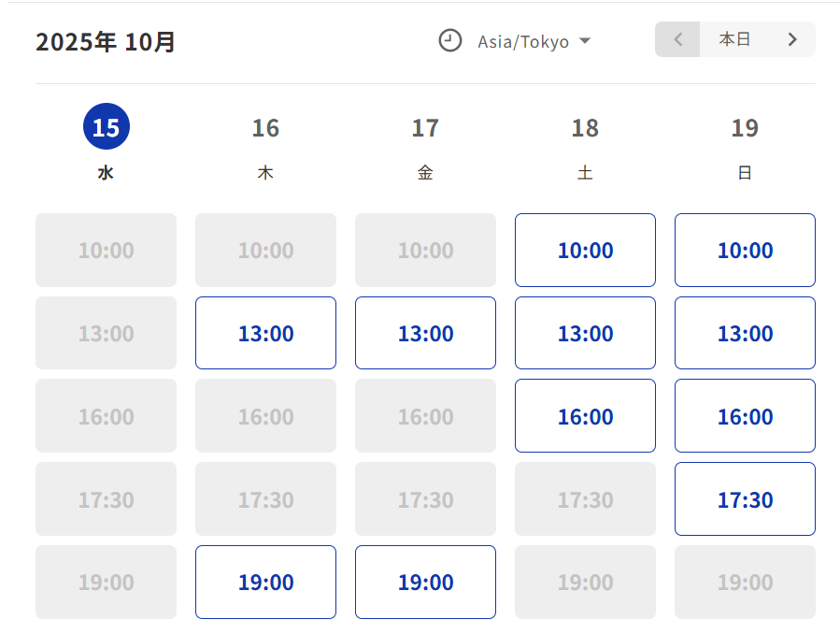Pick the 17:30 slot on Sunday 19th
The image size is (840, 634).
coord(745,499)
